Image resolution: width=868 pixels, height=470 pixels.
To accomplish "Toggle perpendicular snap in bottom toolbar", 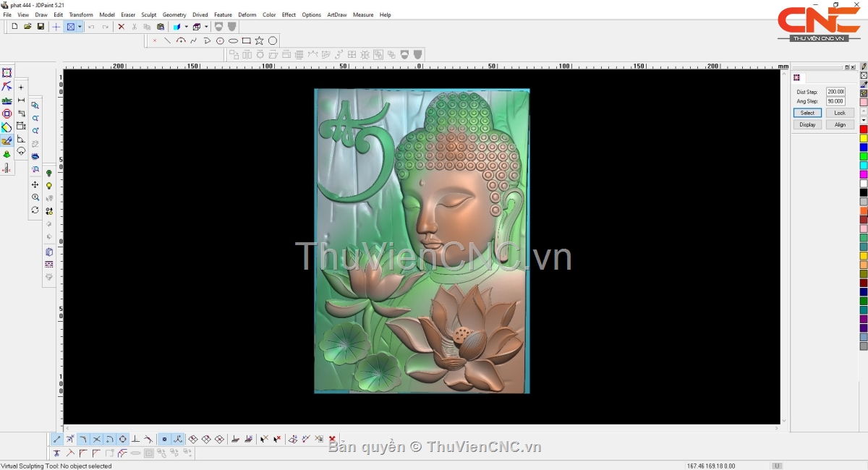I will pos(135,439).
